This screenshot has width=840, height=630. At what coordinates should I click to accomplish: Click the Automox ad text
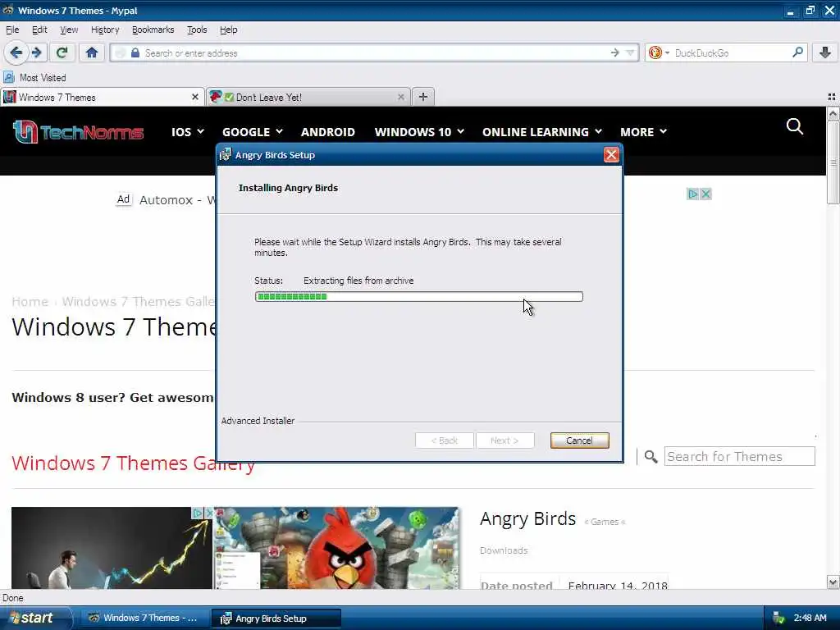point(177,200)
